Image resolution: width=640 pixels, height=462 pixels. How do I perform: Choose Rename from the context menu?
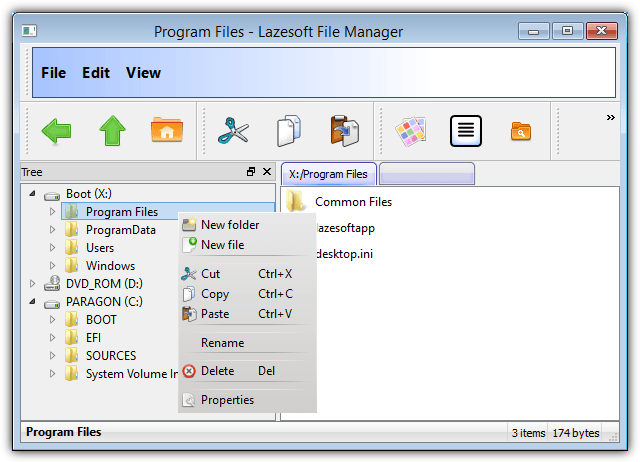[x=245, y=342]
